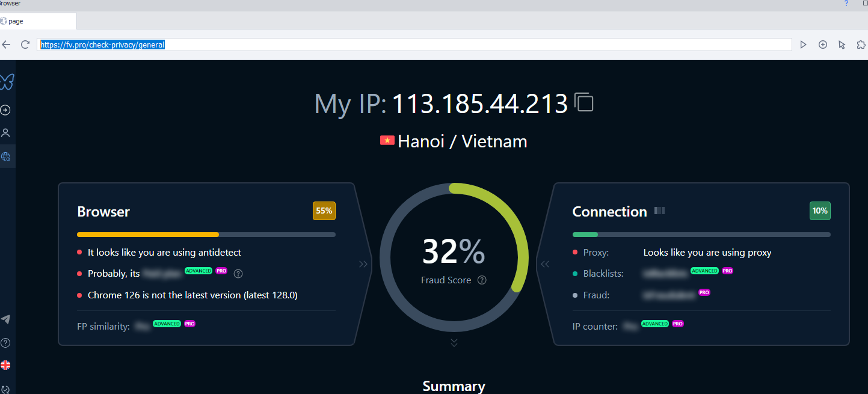Click the Browser score progress bar
Screen dimensions: 868x394
tap(206, 235)
